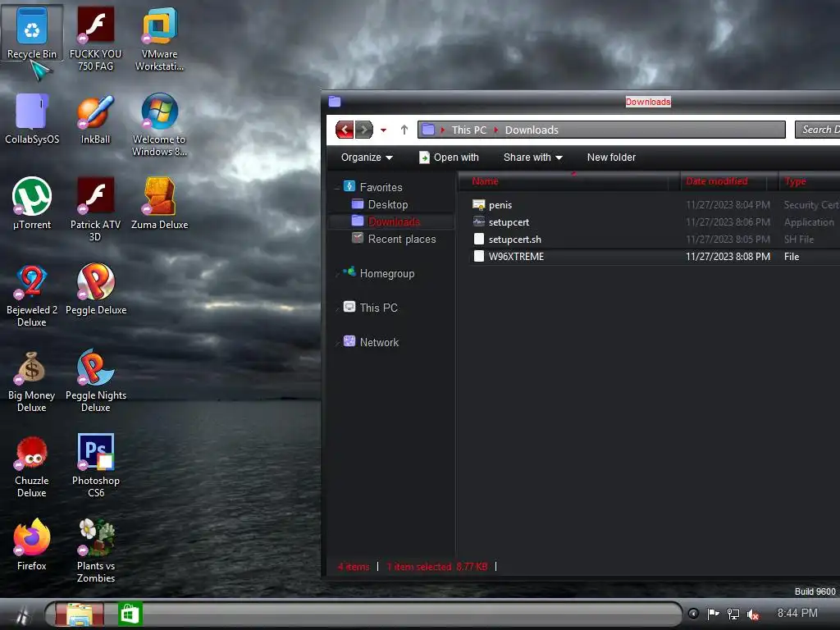Screen dimensions: 840x630
Task: Open the network tray icon
Action: tap(733, 614)
